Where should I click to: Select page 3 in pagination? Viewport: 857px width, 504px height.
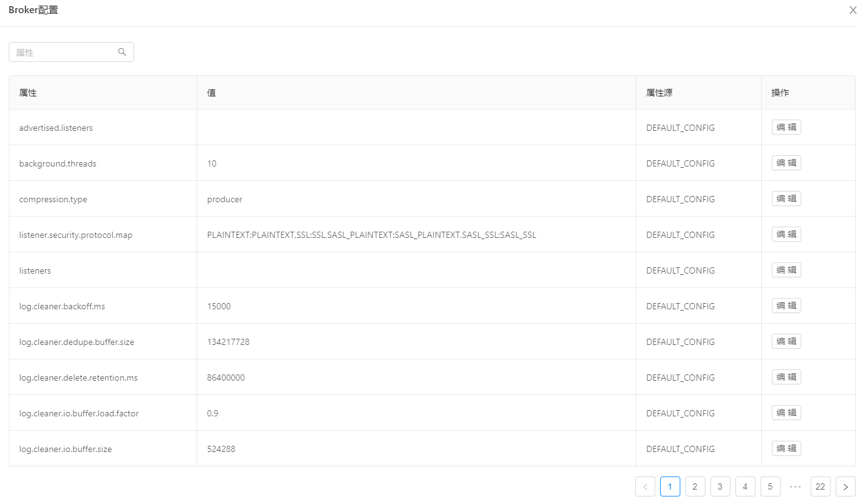720,486
